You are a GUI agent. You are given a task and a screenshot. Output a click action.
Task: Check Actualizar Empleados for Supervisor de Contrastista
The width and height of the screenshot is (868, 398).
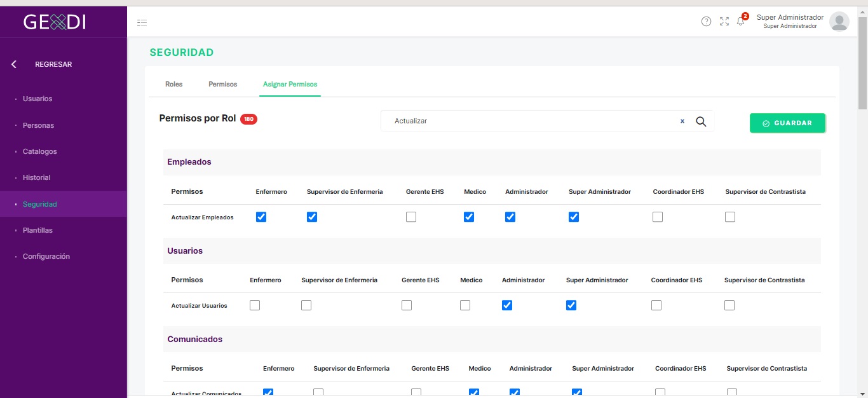click(x=730, y=217)
